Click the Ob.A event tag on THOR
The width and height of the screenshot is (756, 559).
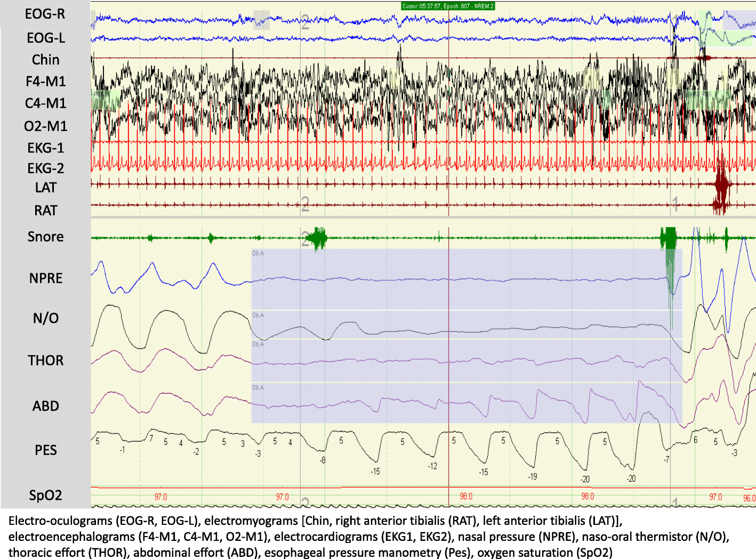tap(258, 344)
